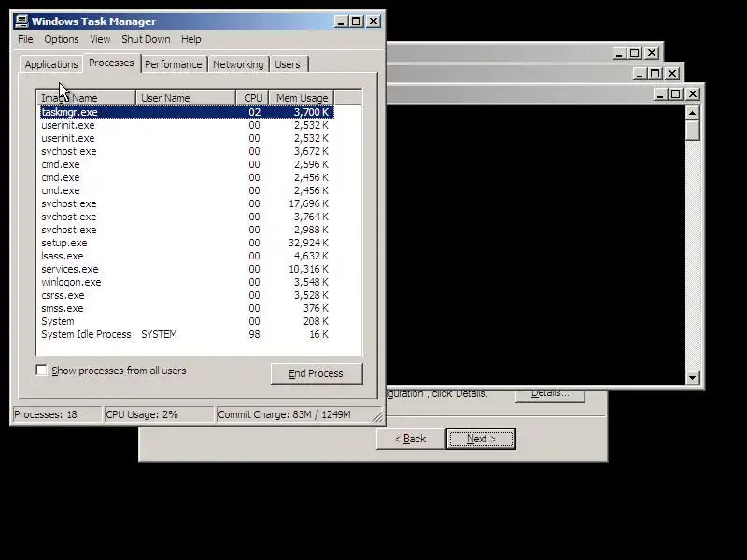Select svchost.exe using 17,696 K
The height and width of the screenshot is (560, 747).
pos(186,203)
